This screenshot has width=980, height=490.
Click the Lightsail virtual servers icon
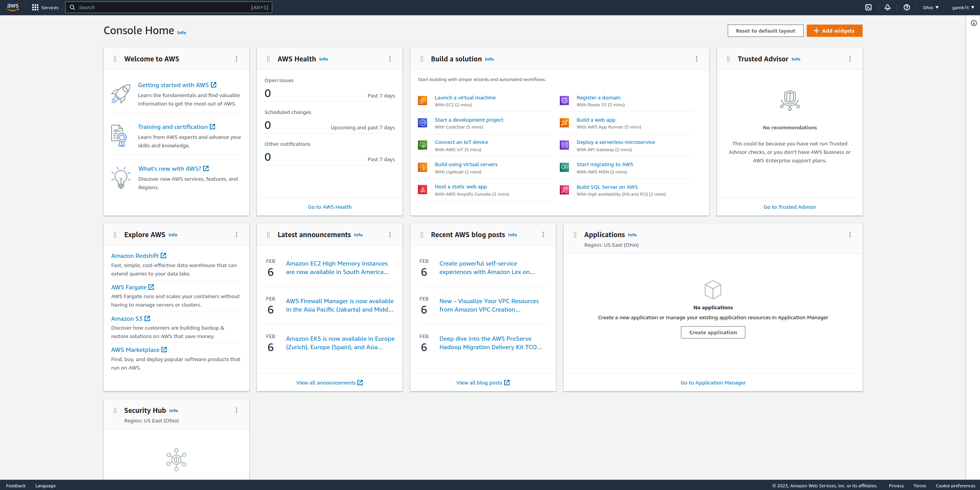pyautogui.click(x=423, y=167)
